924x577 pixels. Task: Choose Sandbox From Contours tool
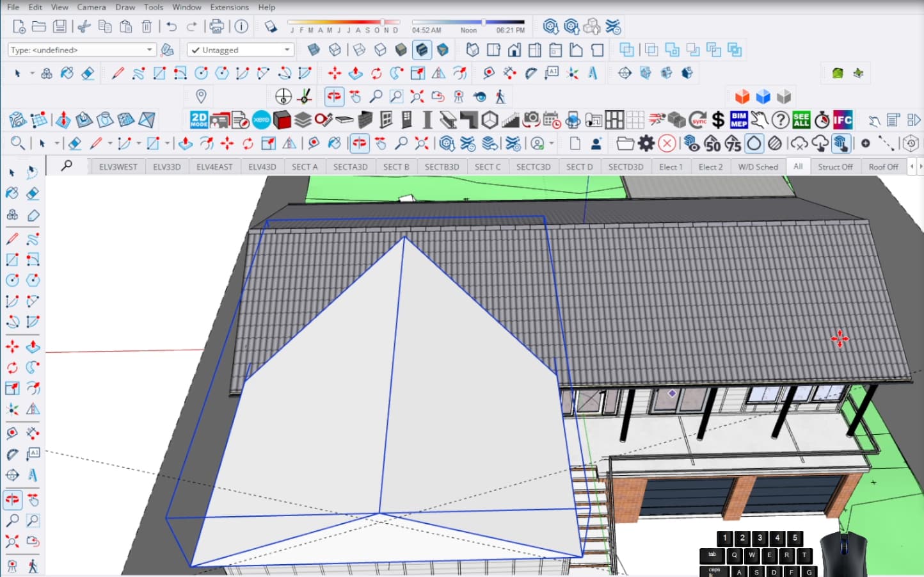coord(17,120)
